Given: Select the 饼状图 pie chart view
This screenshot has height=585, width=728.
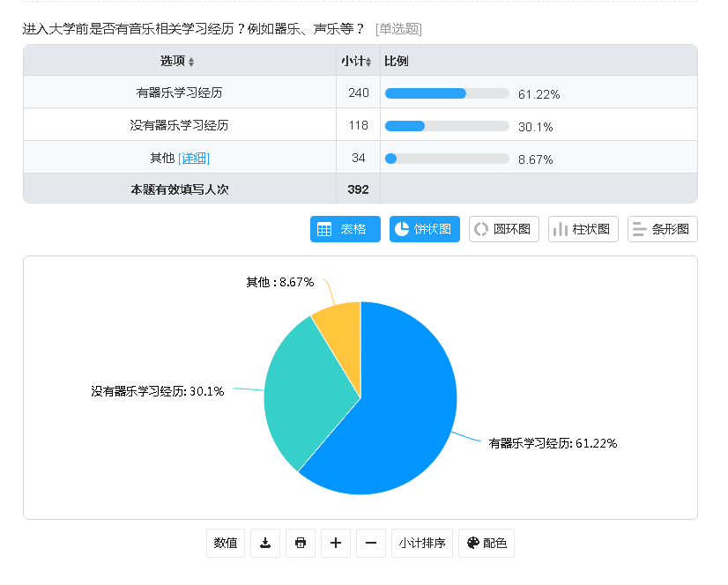Looking at the screenshot, I should [424, 229].
